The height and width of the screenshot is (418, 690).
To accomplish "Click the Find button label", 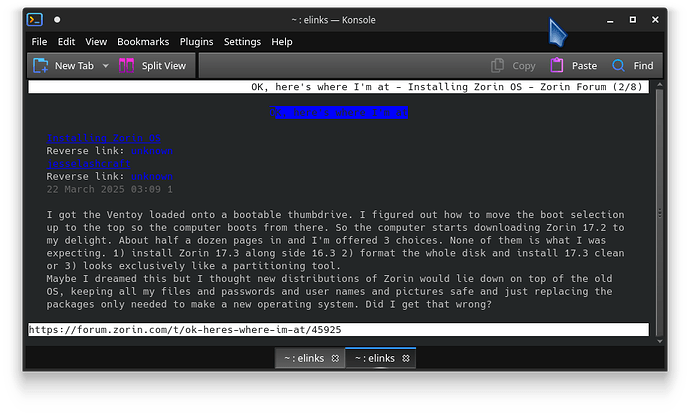I will [643, 66].
